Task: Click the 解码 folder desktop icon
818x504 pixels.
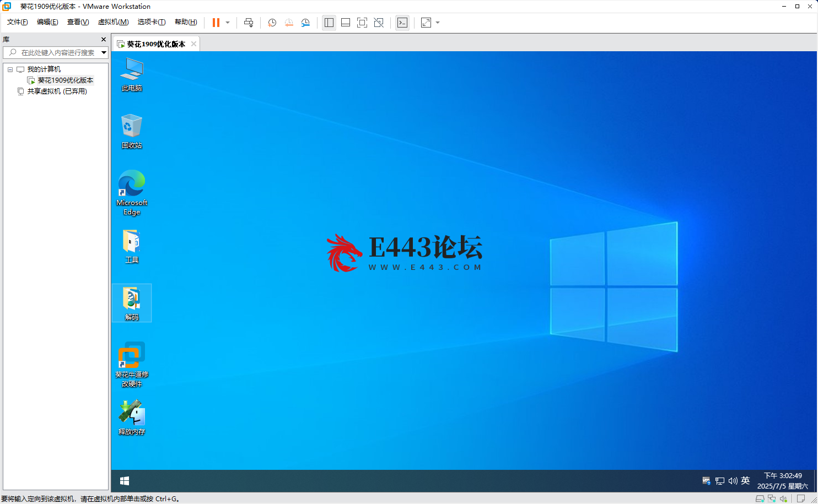Action: point(132,303)
